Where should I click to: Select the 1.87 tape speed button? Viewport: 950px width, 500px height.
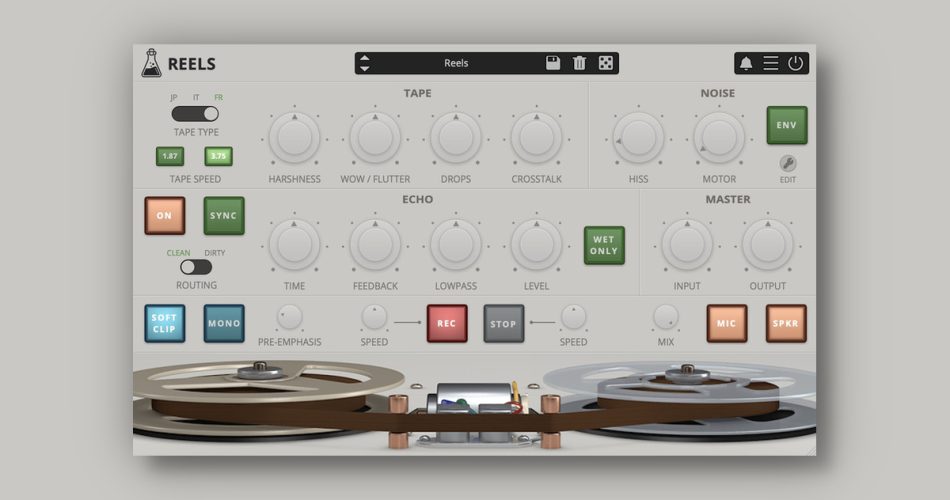pos(170,156)
